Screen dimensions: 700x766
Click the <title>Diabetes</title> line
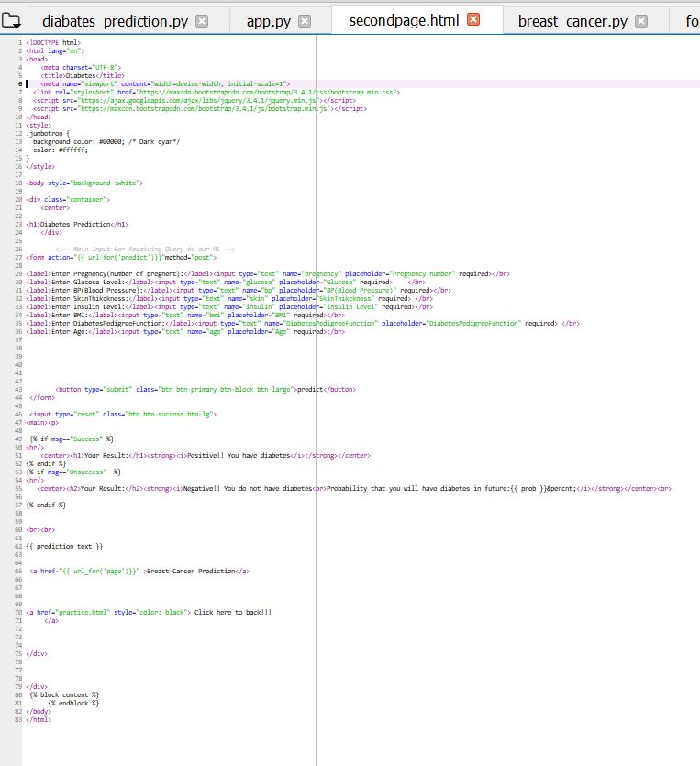click(83, 76)
